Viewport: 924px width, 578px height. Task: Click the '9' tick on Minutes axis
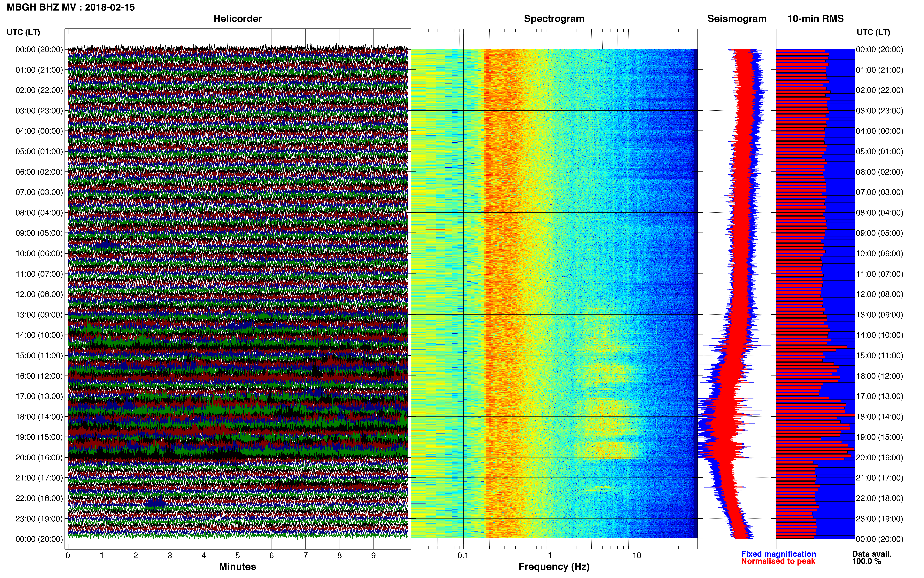pos(373,555)
